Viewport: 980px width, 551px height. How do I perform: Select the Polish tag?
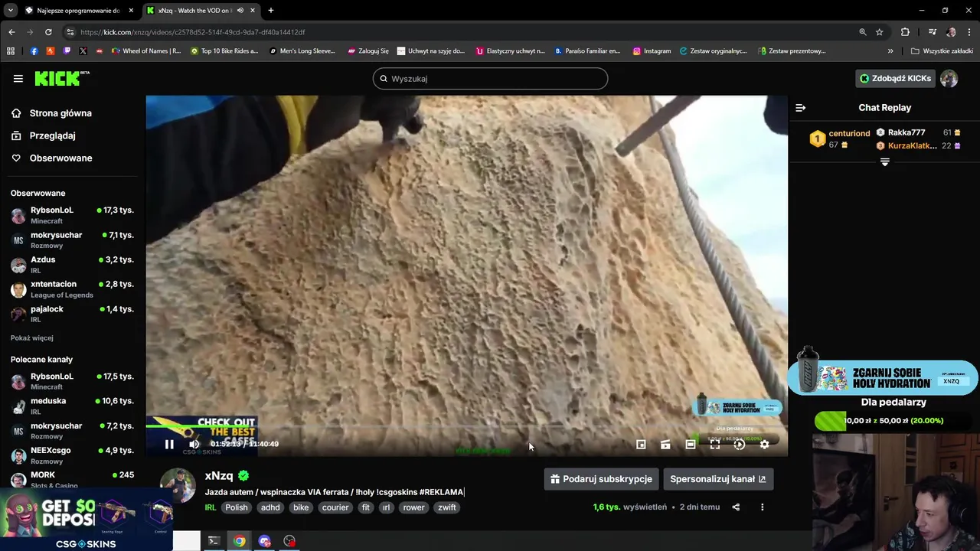tap(237, 507)
